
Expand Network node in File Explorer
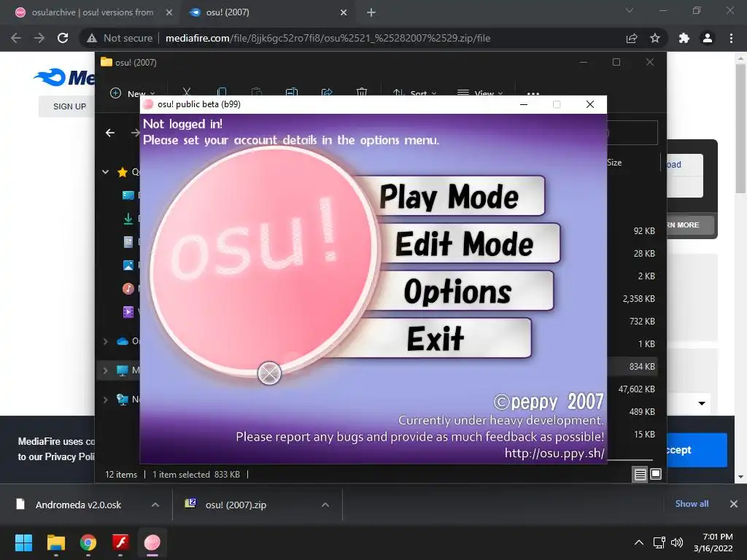pyautogui.click(x=105, y=400)
